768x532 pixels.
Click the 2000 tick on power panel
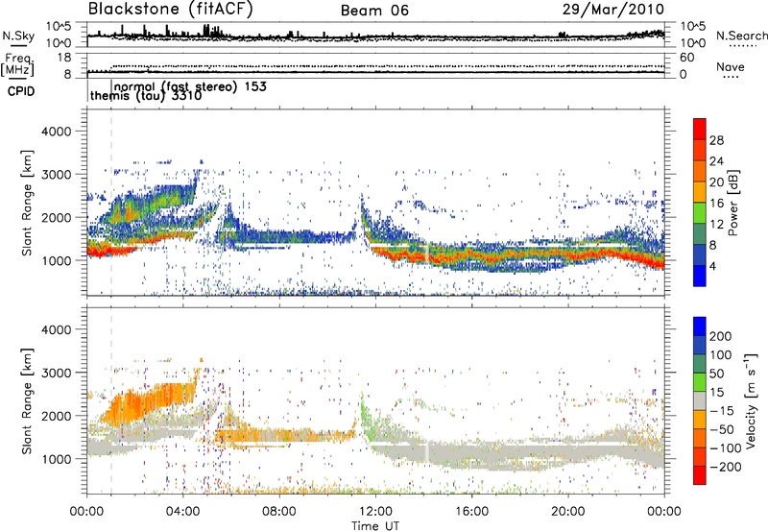click(56, 217)
